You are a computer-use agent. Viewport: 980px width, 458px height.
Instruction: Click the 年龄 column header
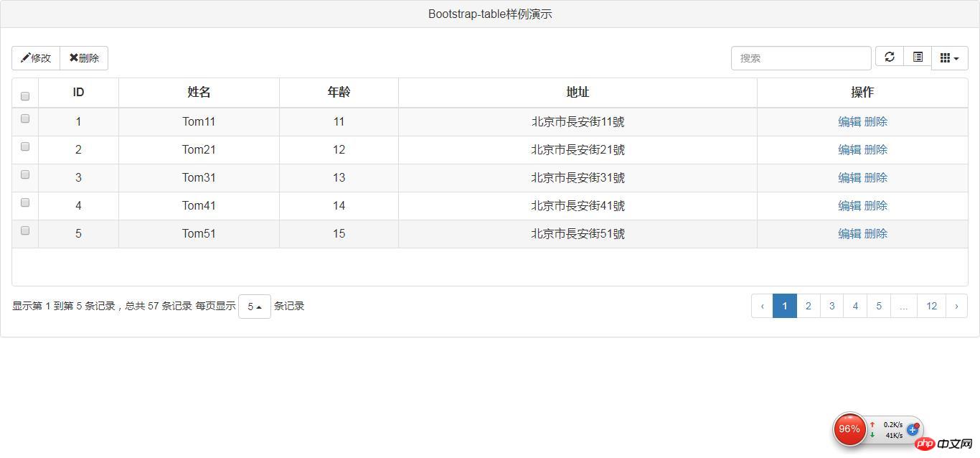(x=339, y=92)
